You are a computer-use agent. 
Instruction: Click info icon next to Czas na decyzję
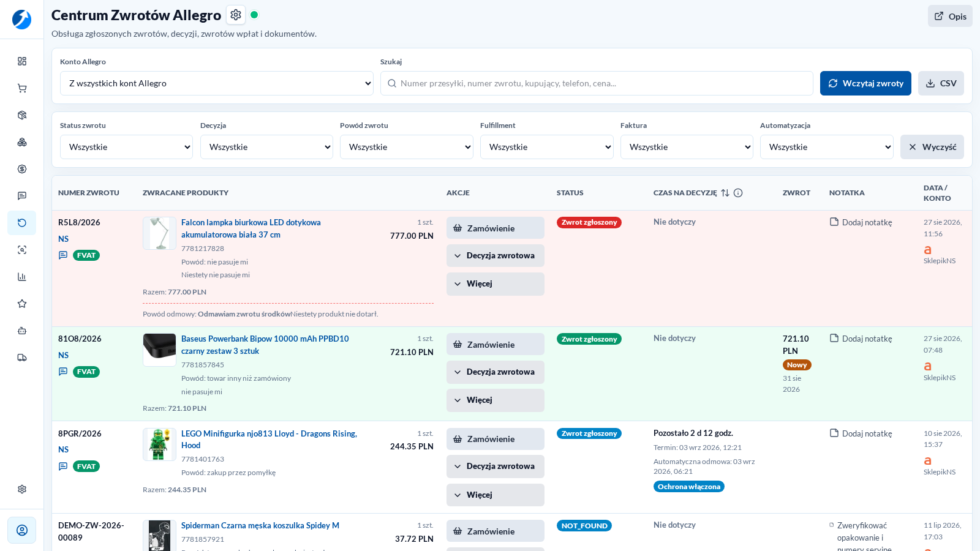[738, 193]
